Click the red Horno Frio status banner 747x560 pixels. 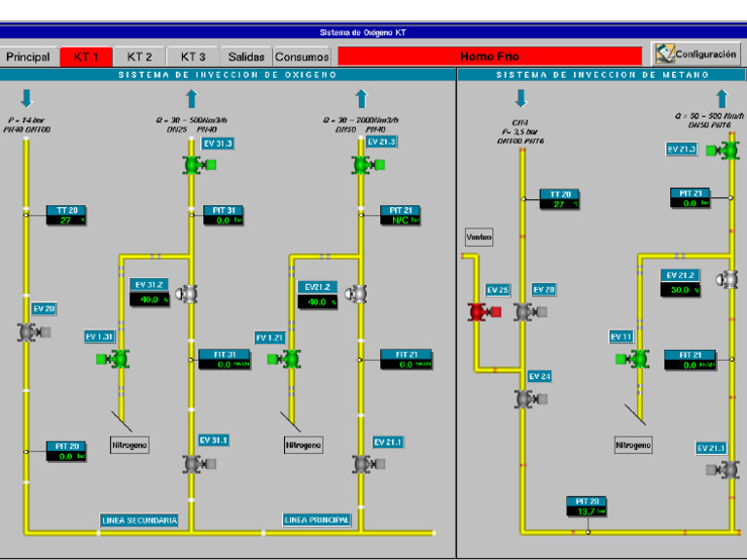(x=490, y=56)
